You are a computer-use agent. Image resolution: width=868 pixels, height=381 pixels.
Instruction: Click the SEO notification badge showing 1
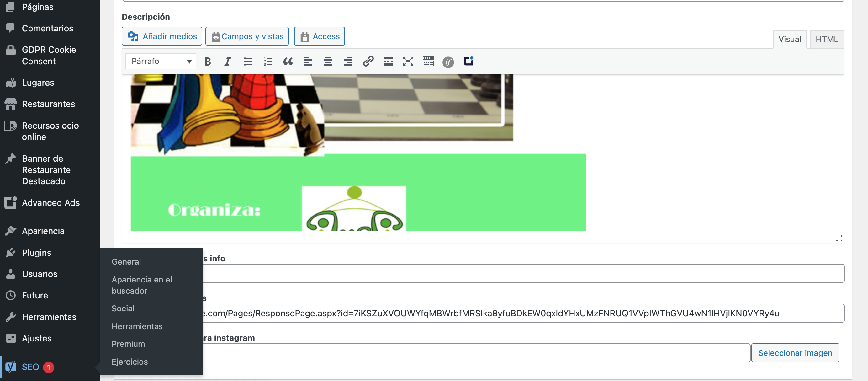[x=49, y=367]
